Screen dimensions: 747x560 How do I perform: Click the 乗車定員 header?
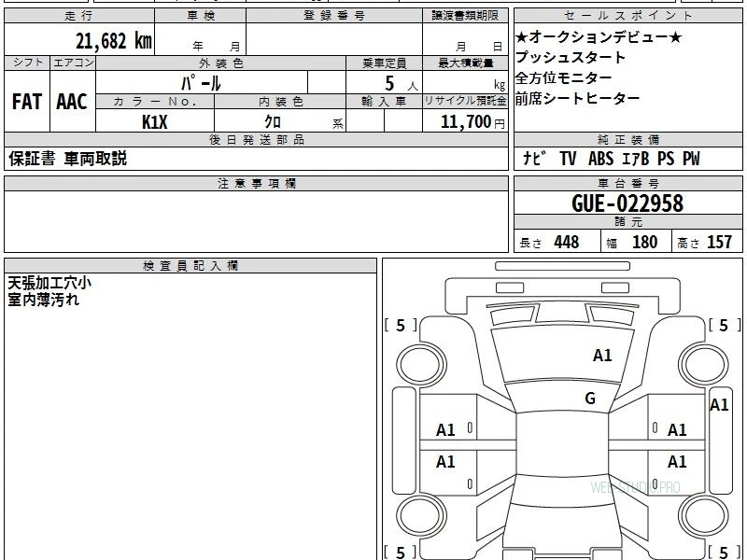point(384,63)
